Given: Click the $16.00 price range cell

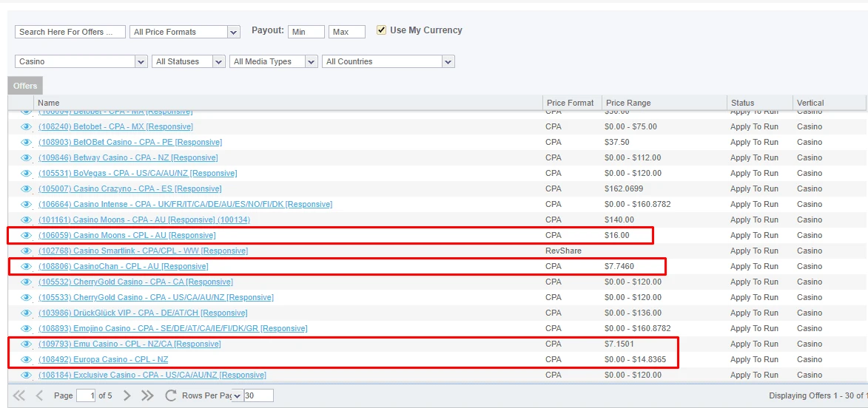Looking at the screenshot, I should (x=617, y=235).
